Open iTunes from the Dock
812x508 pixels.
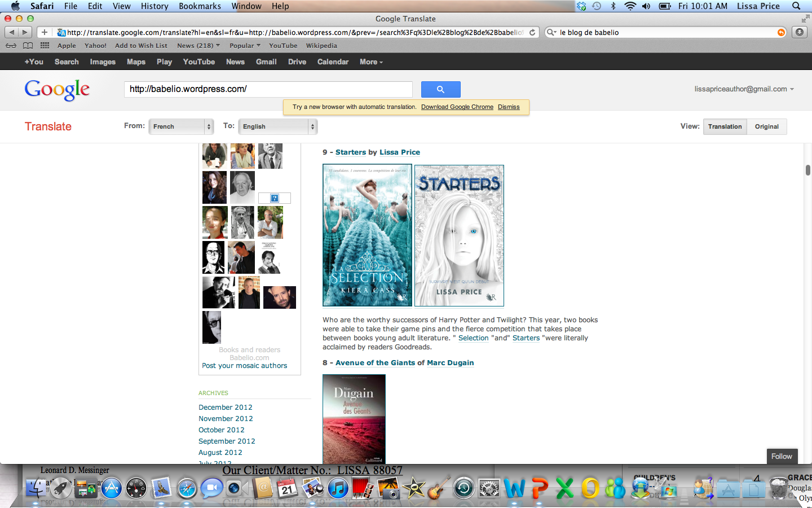[338, 488]
